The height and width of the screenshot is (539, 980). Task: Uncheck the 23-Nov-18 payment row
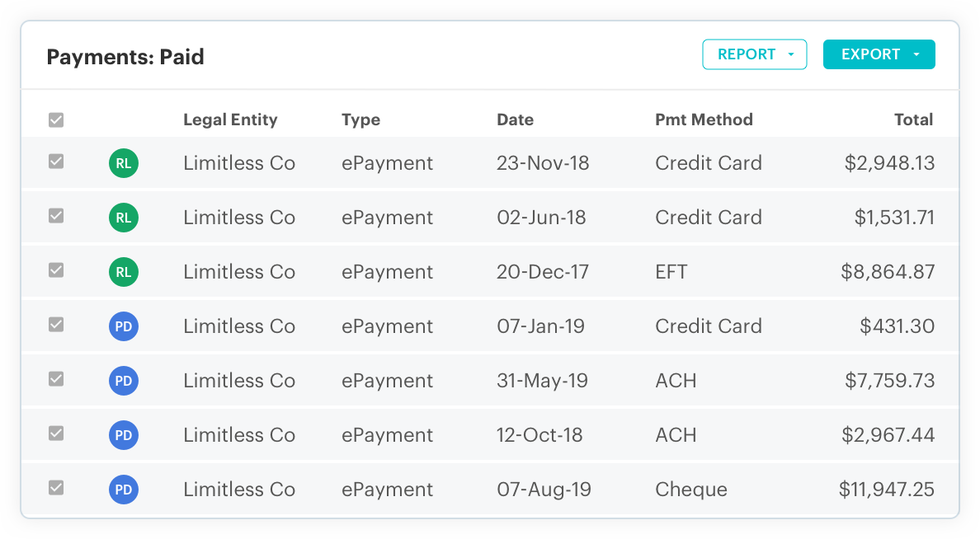(56, 163)
